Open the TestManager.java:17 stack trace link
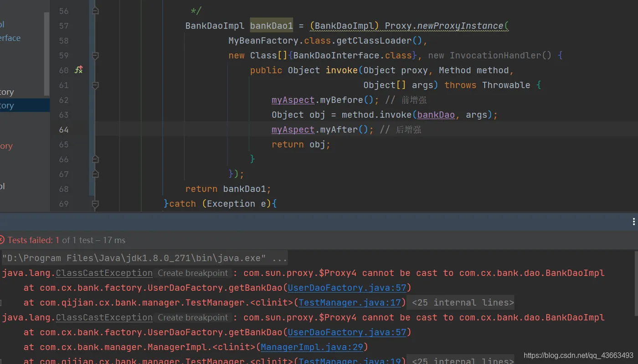 (x=350, y=302)
